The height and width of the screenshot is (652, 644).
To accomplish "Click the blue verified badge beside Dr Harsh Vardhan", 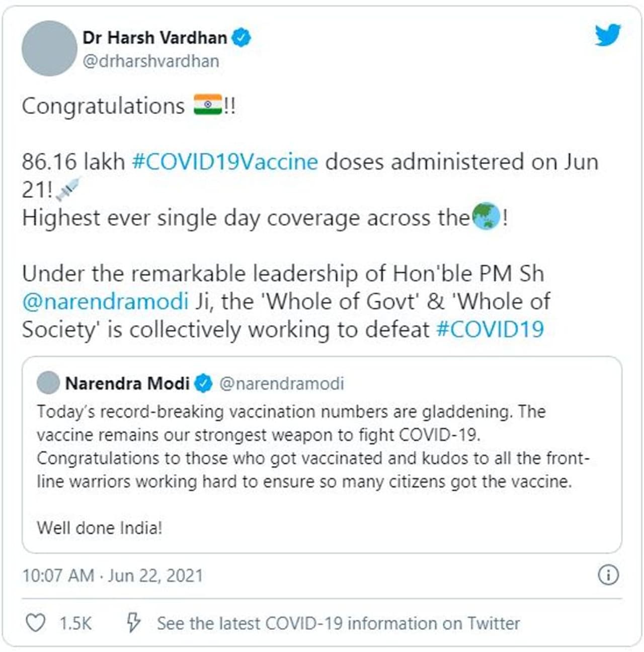I will pos(241,38).
